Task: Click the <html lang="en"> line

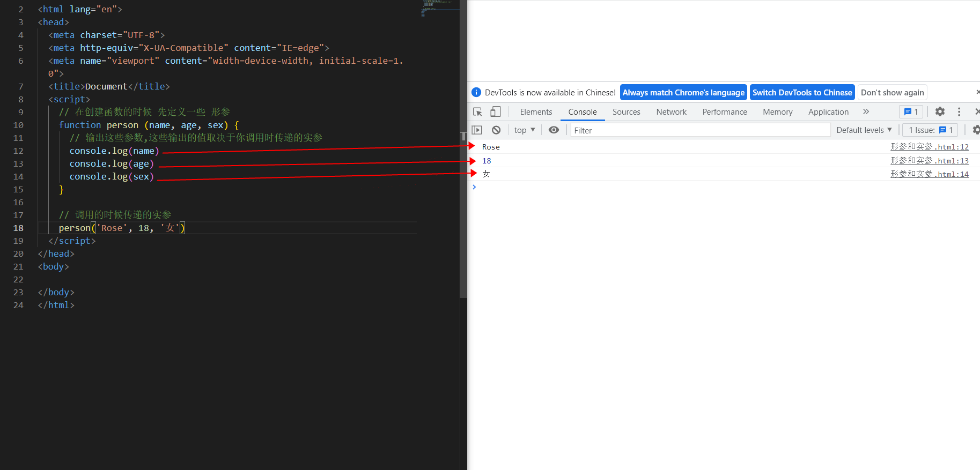Action: 80,9
